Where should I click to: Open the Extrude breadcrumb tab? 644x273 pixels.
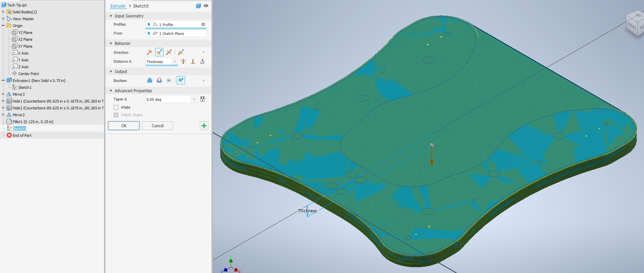point(118,6)
